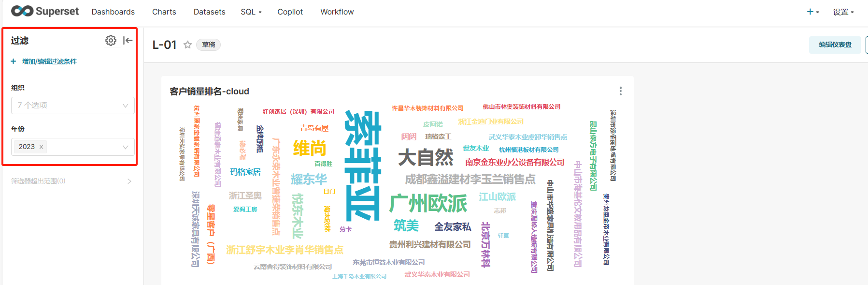The height and width of the screenshot is (285, 868).
Task: Click 云南合得装饰材料有限公司
Action: [x=293, y=267]
